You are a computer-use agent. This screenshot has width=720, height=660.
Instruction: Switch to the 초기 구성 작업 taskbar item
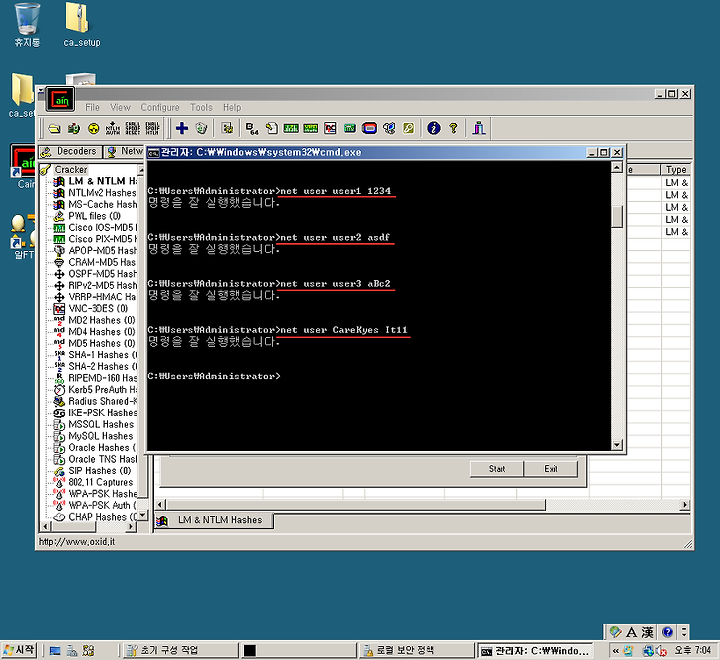[x=181, y=650]
